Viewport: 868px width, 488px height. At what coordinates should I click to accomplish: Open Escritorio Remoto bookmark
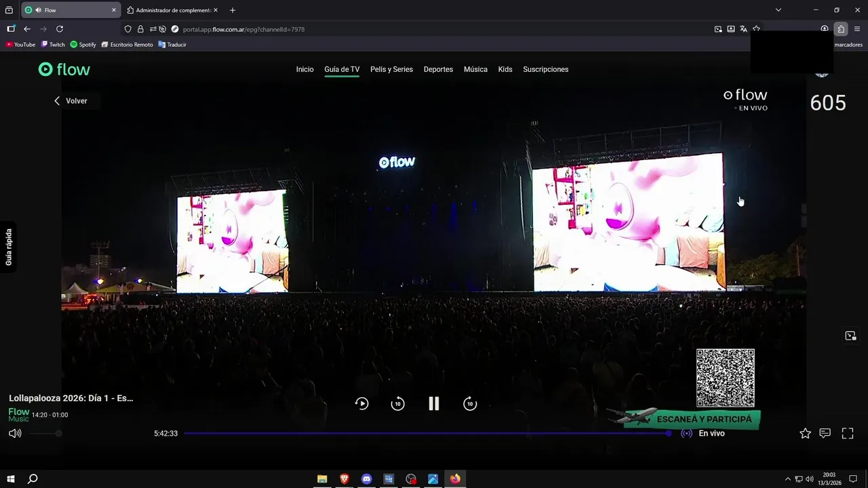click(x=127, y=45)
